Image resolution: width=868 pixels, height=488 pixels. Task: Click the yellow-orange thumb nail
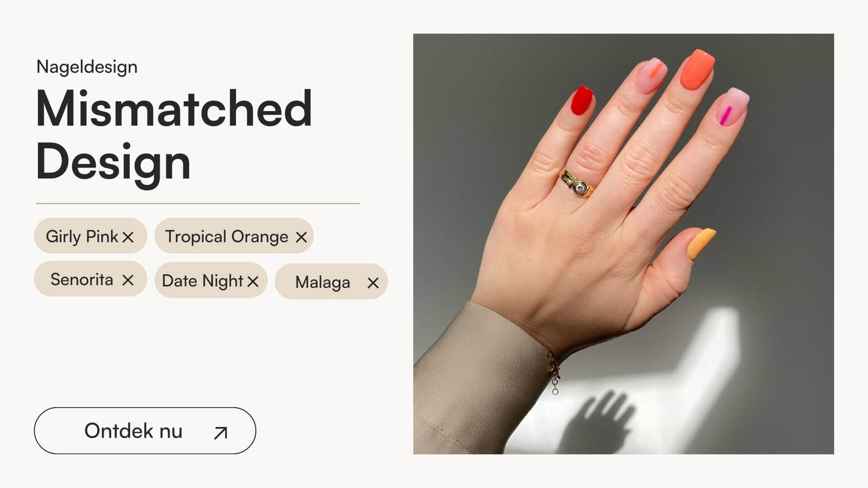tap(701, 243)
